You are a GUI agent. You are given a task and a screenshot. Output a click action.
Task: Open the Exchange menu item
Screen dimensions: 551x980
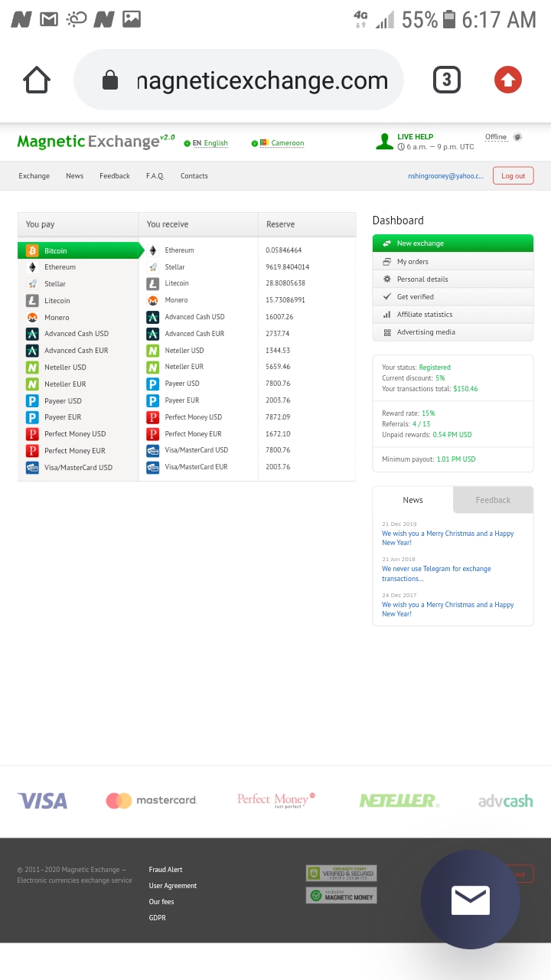pyautogui.click(x=34, y=176)
